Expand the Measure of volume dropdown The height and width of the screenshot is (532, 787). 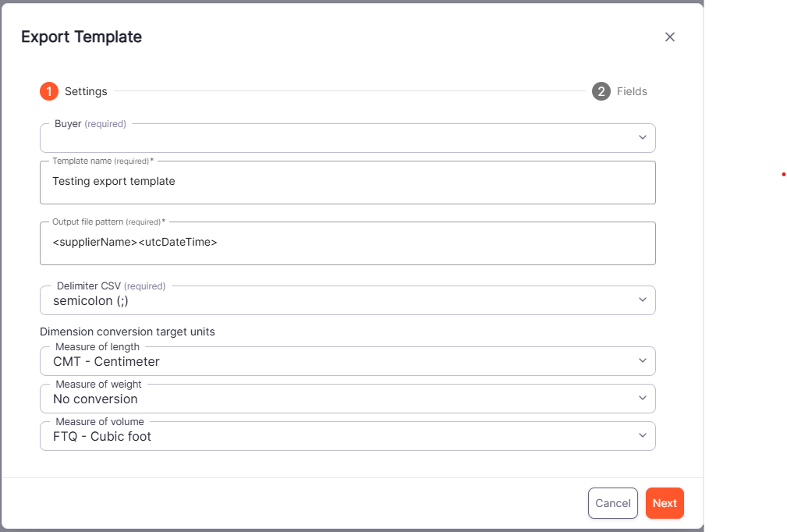(x=347, y=436)
